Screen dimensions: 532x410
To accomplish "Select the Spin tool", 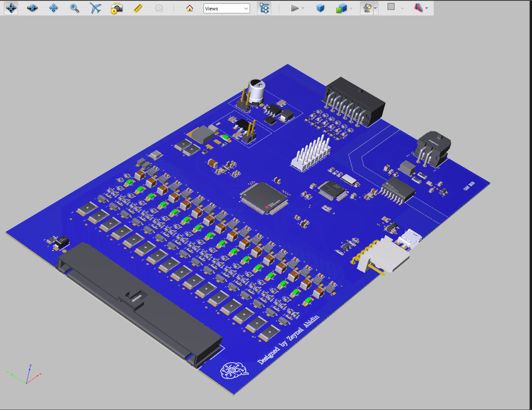I will pos(32,8).
